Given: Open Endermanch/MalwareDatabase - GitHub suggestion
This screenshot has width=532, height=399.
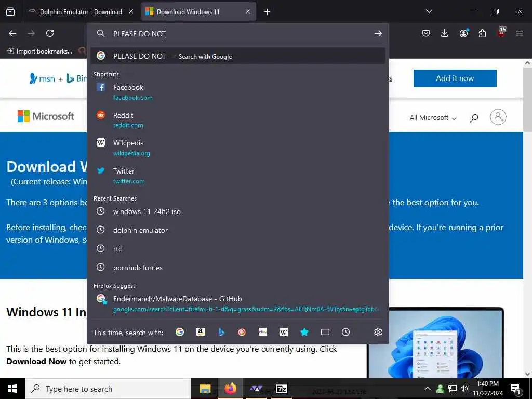Looking at the screenshot, I should (238, 303).
